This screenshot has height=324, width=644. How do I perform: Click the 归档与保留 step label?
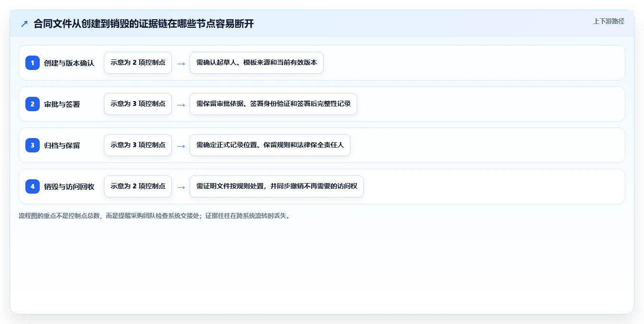coord(62,145)
